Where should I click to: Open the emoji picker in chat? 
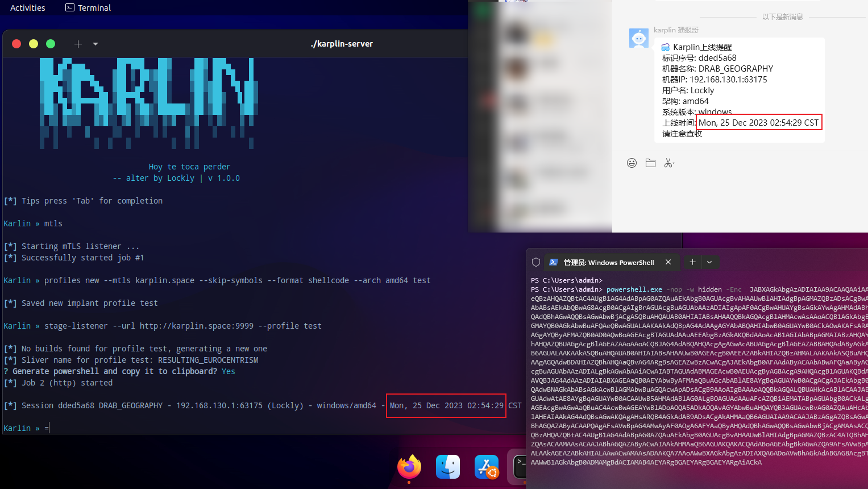click(x=632, y=163)
